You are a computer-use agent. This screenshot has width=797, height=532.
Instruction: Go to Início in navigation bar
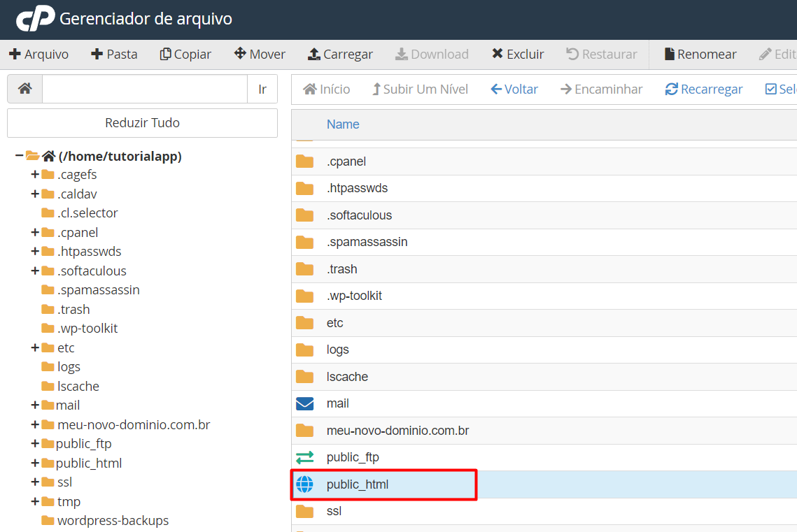point(326,89)
